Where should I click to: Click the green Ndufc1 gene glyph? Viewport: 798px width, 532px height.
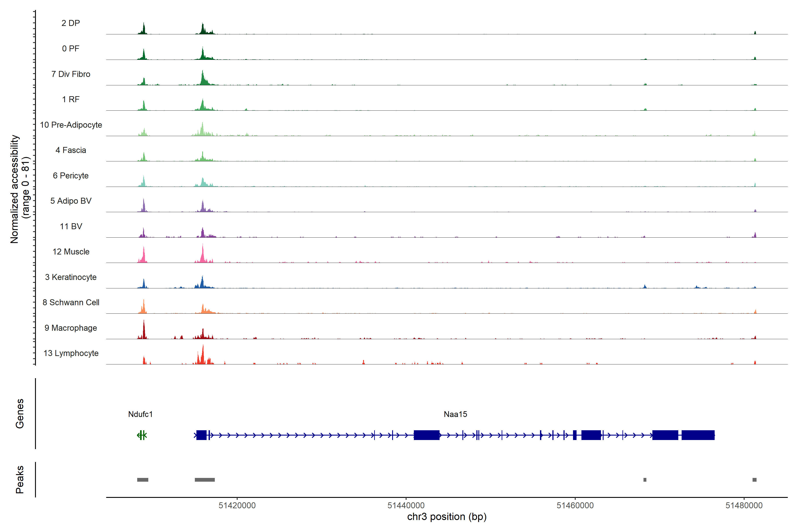pyautogui.click(x=142, y=435)
